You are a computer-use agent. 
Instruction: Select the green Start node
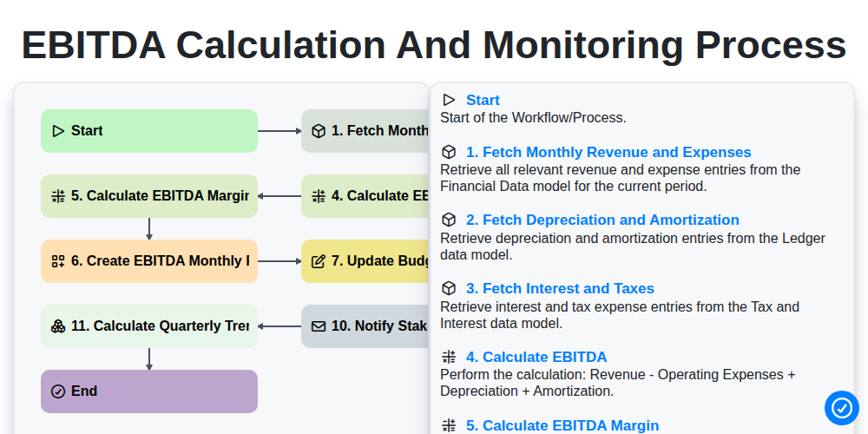(x=149, y=131)
